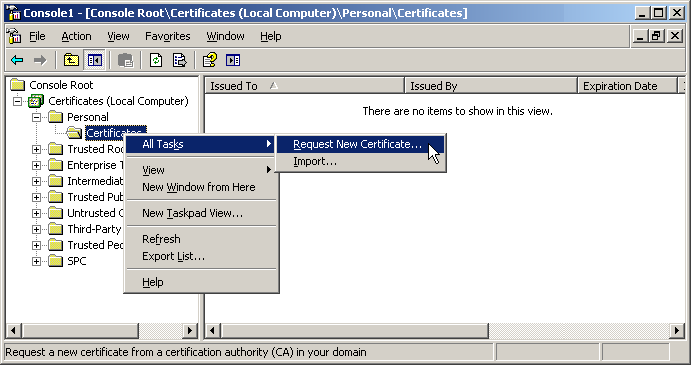Expand the Third-Party folder node
Image resolution: width=691 pixels, height=365 pixels.
point(36,229)
